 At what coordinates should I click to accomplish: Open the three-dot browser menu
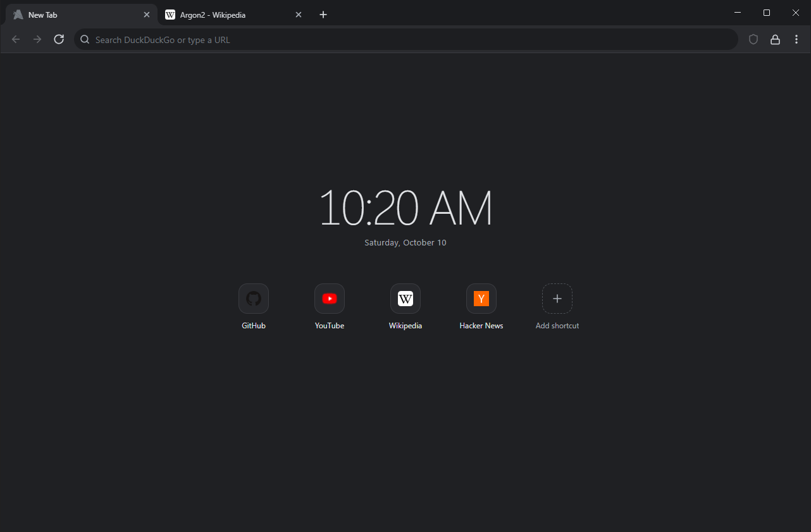[x=796, y=39]
